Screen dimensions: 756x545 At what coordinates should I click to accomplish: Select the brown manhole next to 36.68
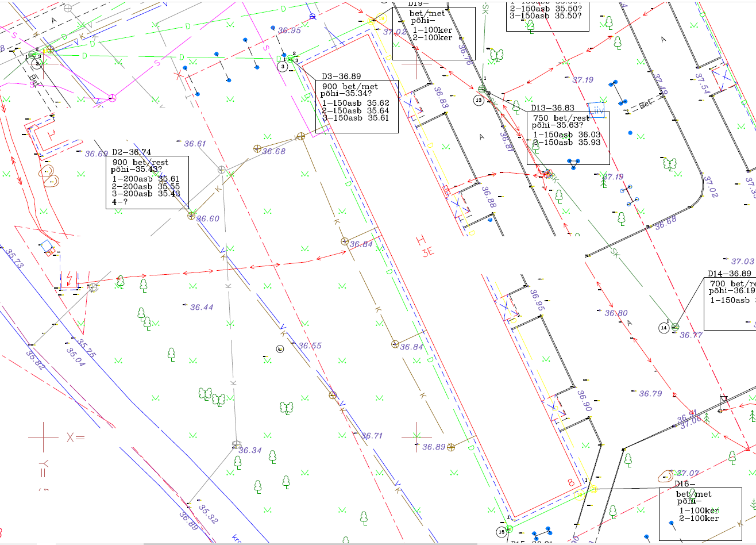tap(258, 148)
